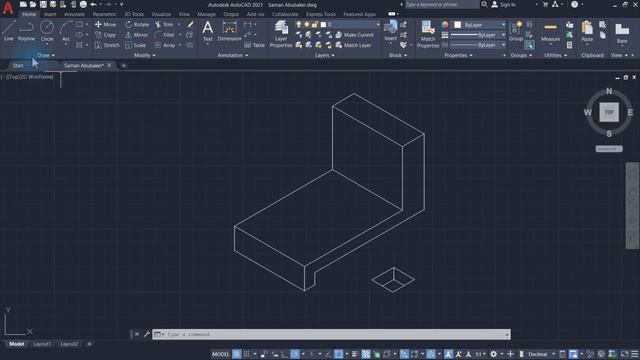
Task: Click the Make Current layer button
Action: pyautogui.click(x=355, y=35)
